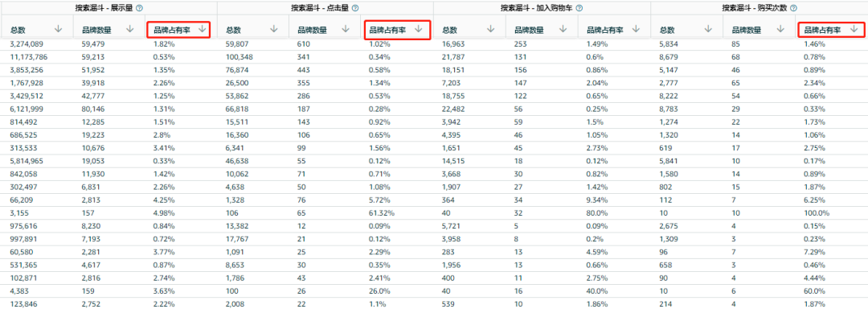The image size is (868, 309).
Task: Sort 加入购物车 品牌占有率 column arrow
Action: point(636,29)
